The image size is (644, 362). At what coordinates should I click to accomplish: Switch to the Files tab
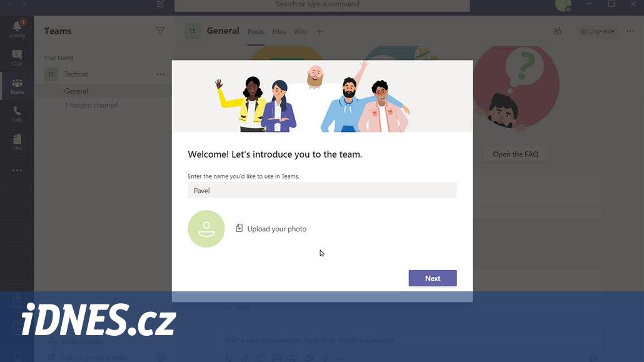pyautogui.click(x=279, y=32)
